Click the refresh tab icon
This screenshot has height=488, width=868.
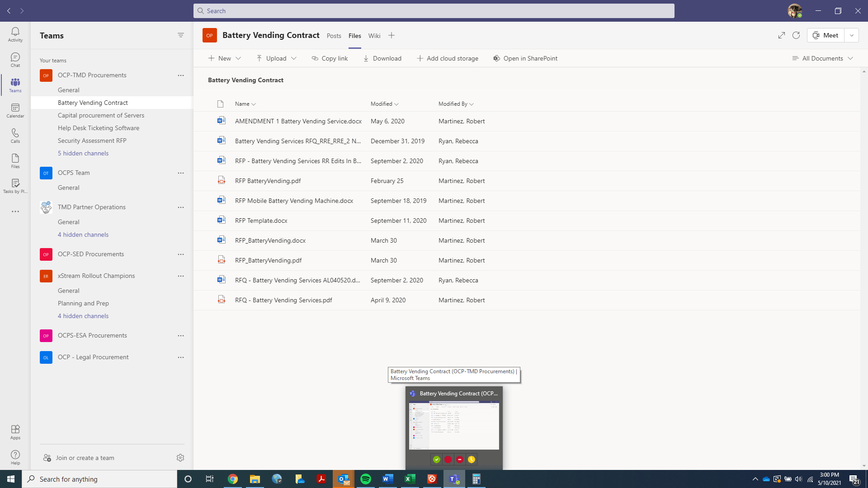pyautogui.click(x=796, y=35)
